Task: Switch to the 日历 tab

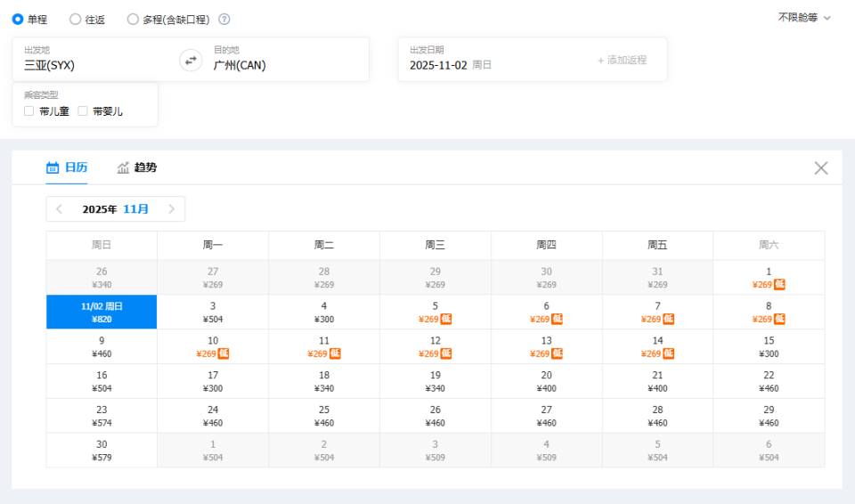Action: pyautogui.click(x=67, y=167)
